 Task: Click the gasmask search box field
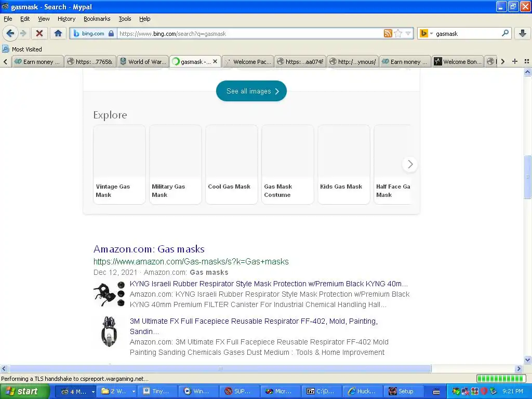tap(467, 34)
